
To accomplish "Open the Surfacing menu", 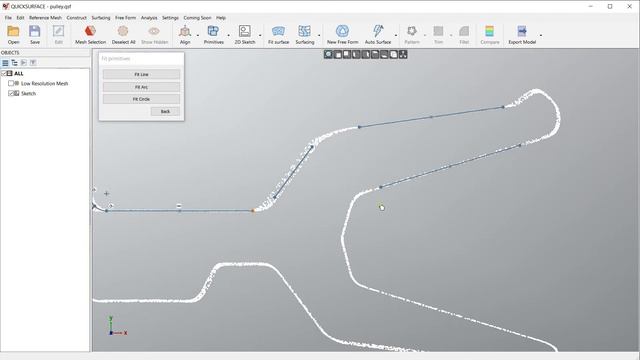I will tap(101, 18).
